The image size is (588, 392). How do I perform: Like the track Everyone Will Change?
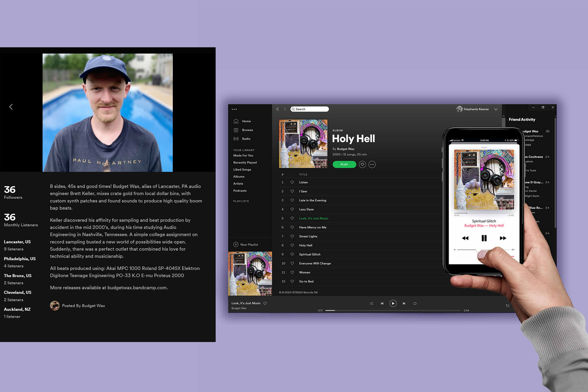[292, 263]
